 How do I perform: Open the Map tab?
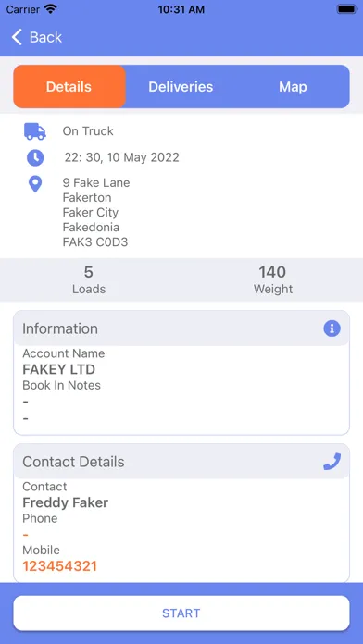click(293, 87)
